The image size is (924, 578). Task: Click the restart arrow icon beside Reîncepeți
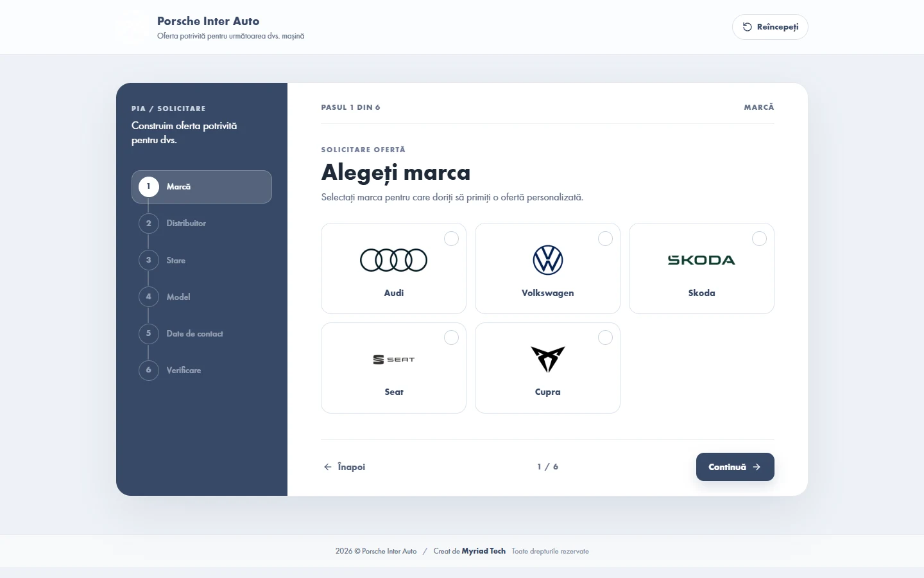point(747,27)
